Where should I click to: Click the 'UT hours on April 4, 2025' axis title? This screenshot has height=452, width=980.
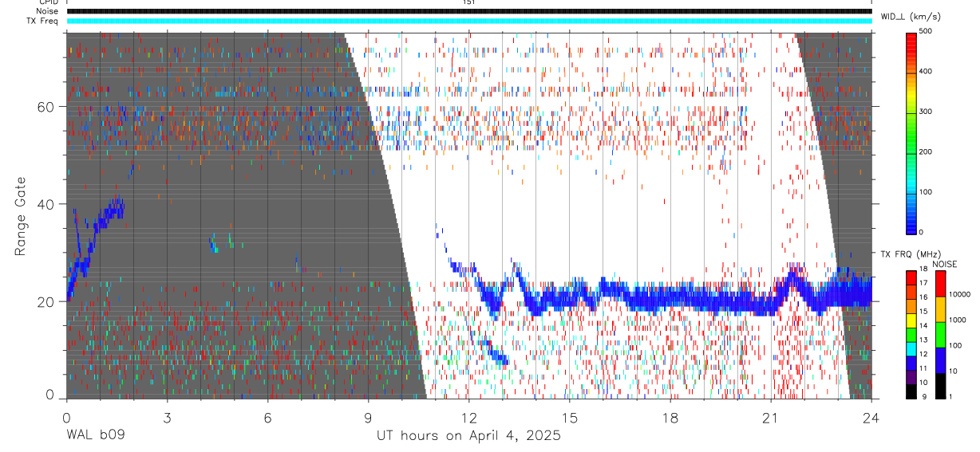(468, 436)
